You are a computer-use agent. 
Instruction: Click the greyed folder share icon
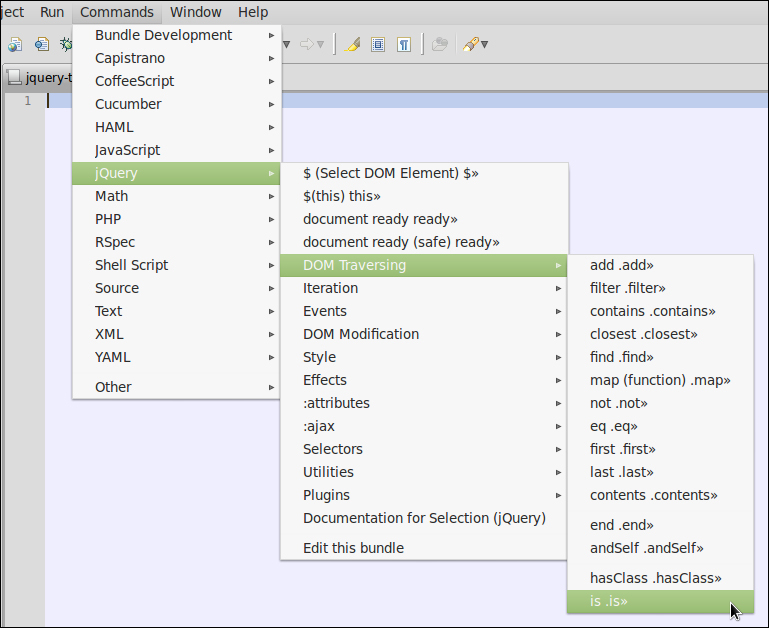(440, 45)
